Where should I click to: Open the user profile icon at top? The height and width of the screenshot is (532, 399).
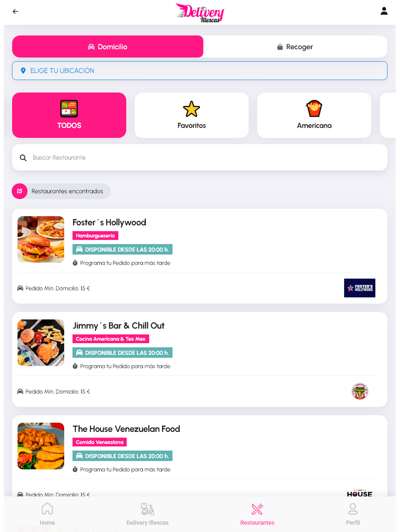384,11
